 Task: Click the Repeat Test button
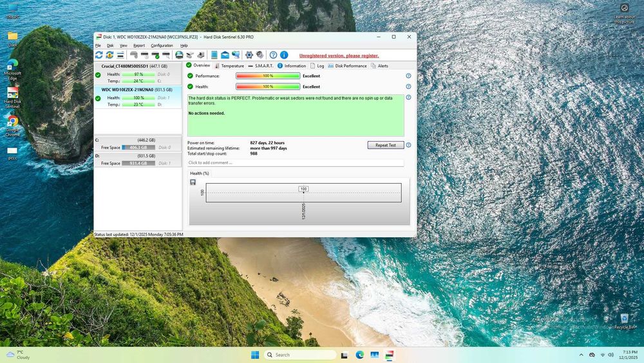[386, 145]
